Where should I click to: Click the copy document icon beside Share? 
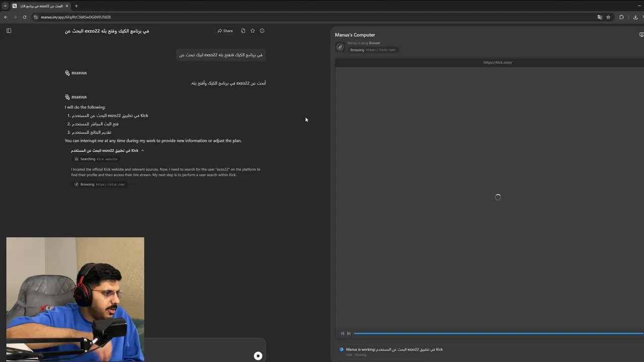click(243, 31)
